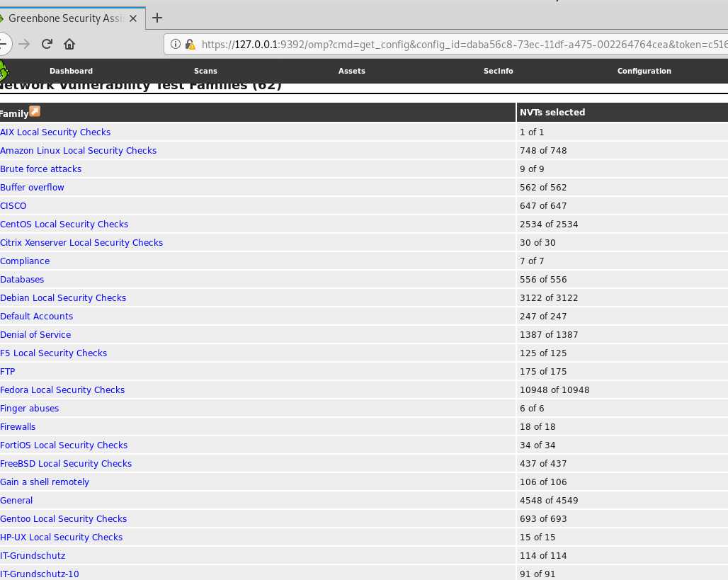This screenshot has height=580, width=728.
Task: Open a new browser tab
Action: 157,18
